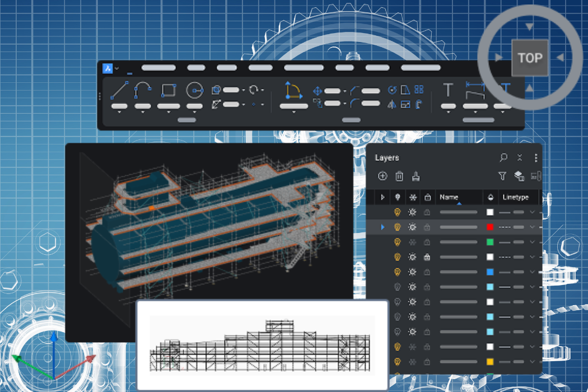Viewport: 588px width, 392px height.
Task: Delete layer using the trash icon
Action: tap(399, 176)
